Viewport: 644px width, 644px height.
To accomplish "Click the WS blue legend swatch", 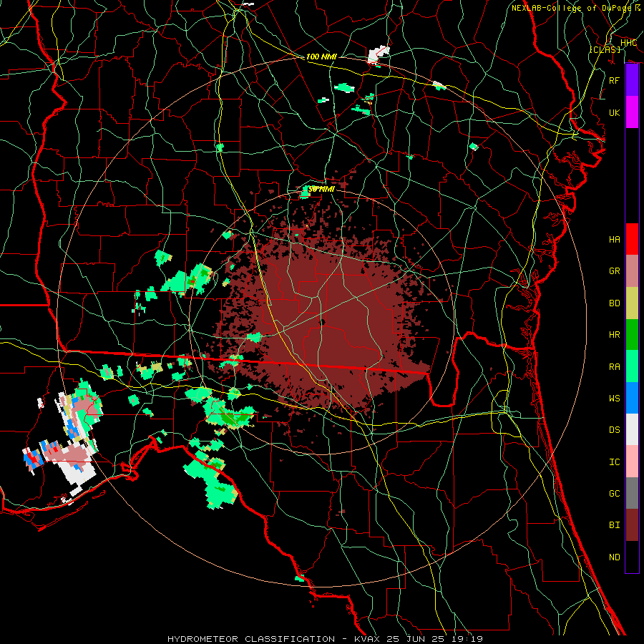I will tap(632, 398).
